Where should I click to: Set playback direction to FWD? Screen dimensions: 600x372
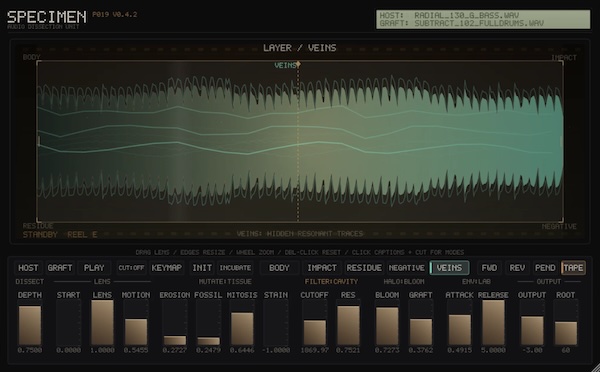[489, 268]
